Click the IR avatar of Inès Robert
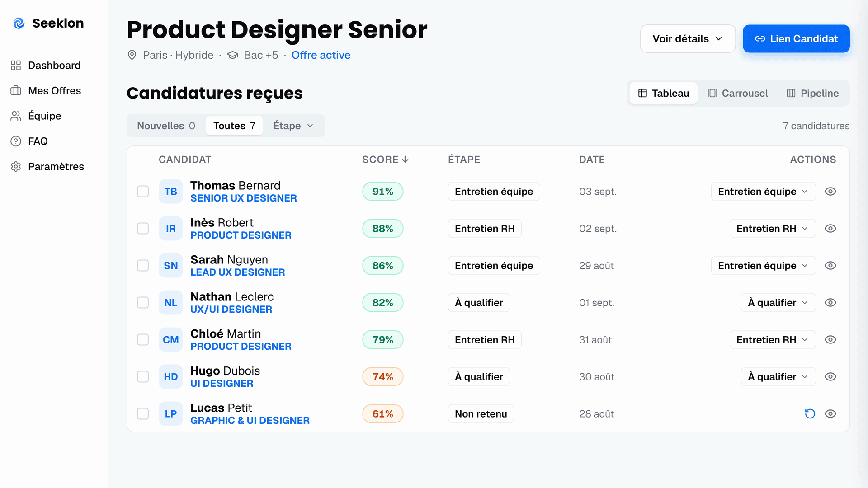 (x=171, y=229)
